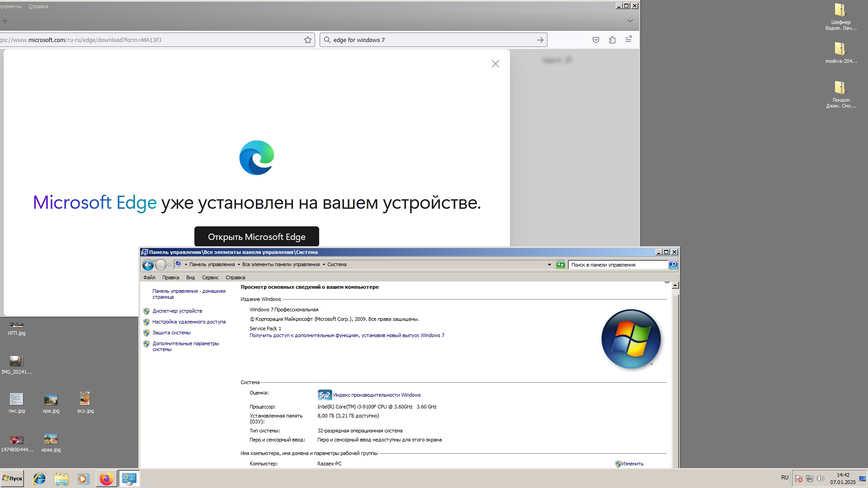Open Windows Explorer folder icon in taskbar
The width and height of the screenshot is (868, 488).
tap(61, 479)
